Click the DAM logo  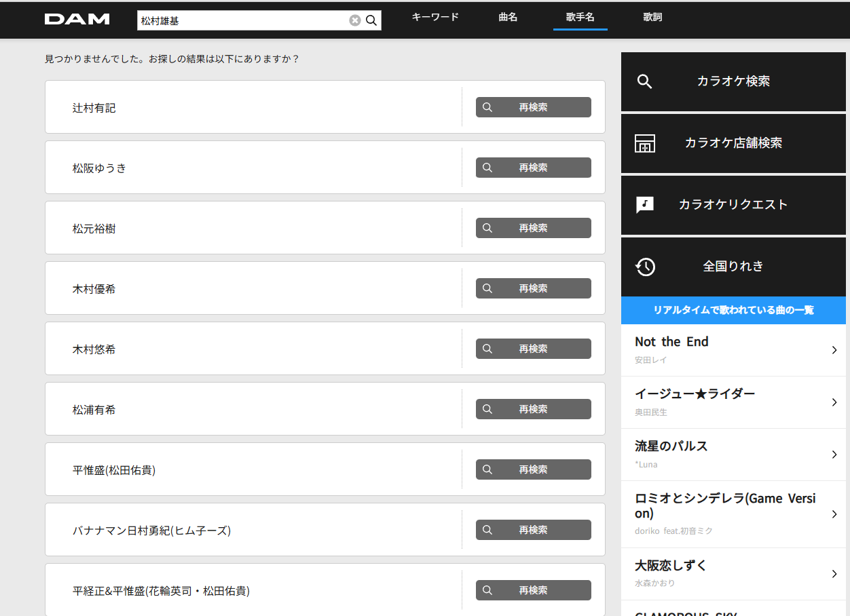pos(77,19)
